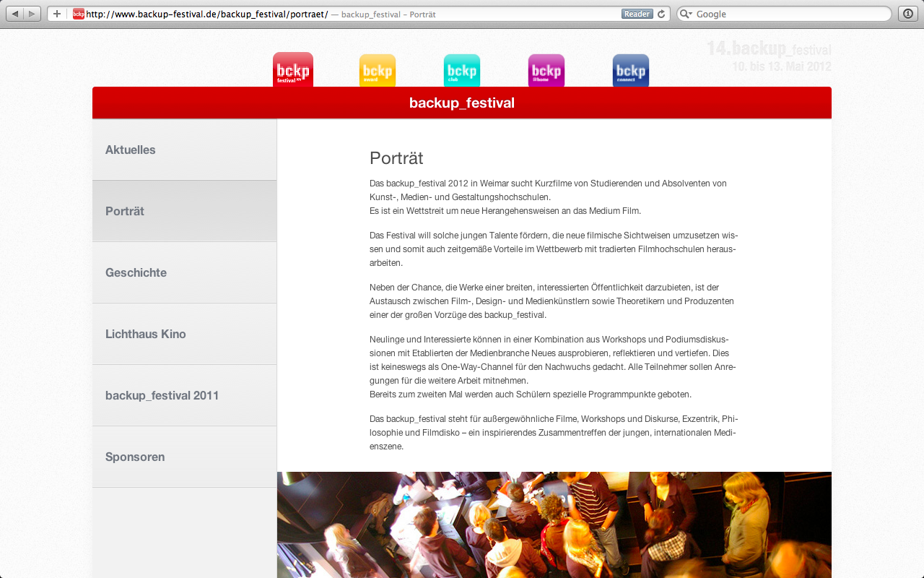The height and width of the screenshot is (578, 924).
Task: Open the cyan bckp club icon
Action: (x=462, y=71)
